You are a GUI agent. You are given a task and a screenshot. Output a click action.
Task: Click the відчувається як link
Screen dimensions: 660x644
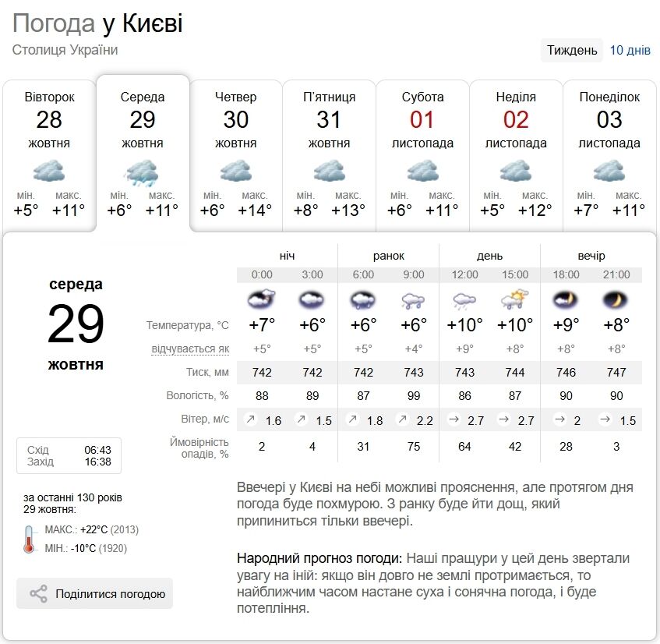(x=189, y=349)
